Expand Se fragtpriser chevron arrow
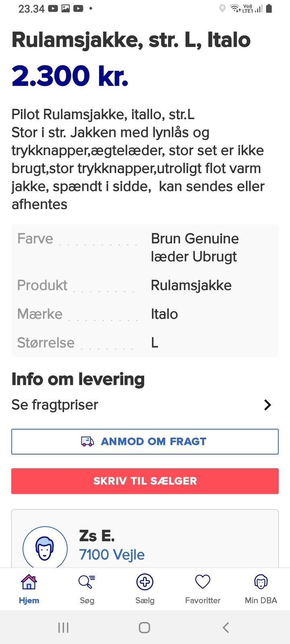This screenshot has height=644, width=290. pyautogui.click(x=267, y=405)
